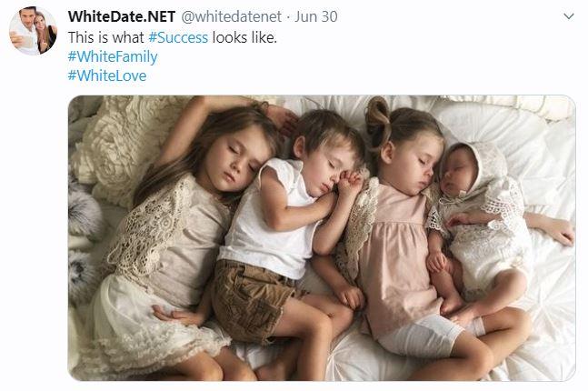Click the Jun 30 timestamp
588x391 pixels.
click(315, 16)
